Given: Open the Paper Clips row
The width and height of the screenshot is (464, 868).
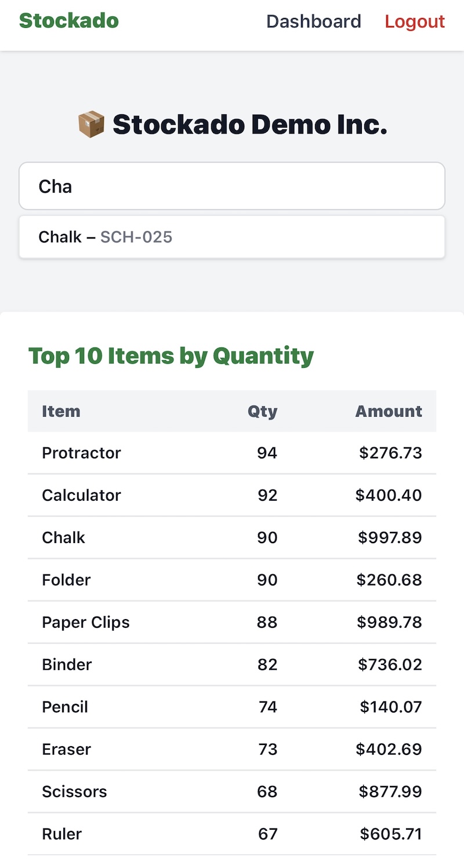Looking at the screenshot, I should (x=232, y=623).
